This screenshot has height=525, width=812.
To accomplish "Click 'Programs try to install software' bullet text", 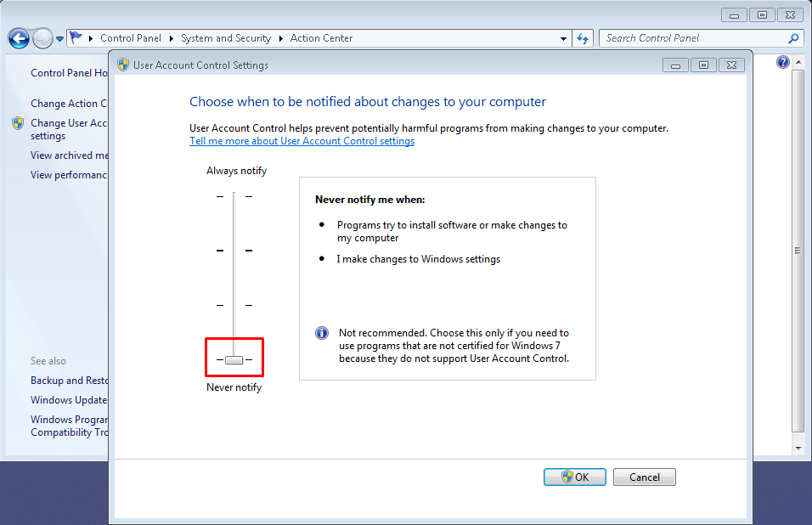I will click(x=452, y=231).
